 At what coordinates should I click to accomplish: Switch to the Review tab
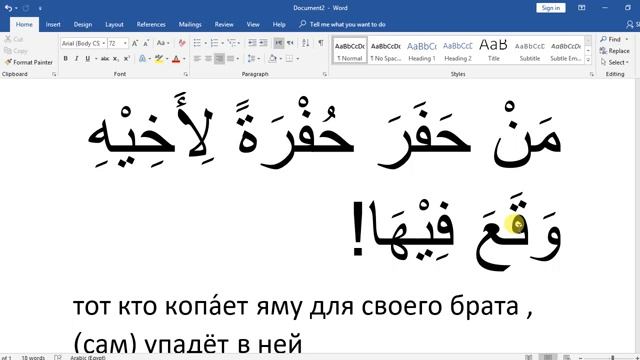[224, 24]
